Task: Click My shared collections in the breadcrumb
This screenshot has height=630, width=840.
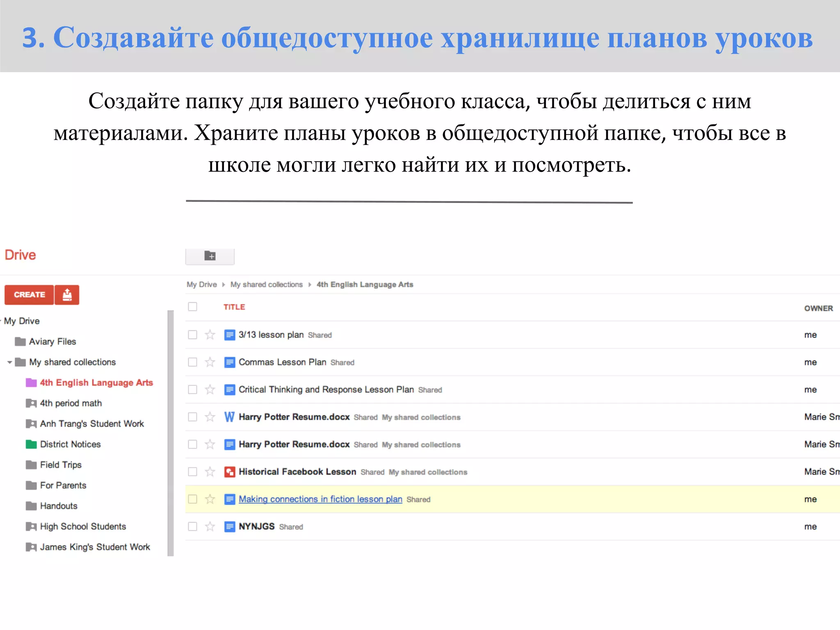Action: click(x=267, y=284)
